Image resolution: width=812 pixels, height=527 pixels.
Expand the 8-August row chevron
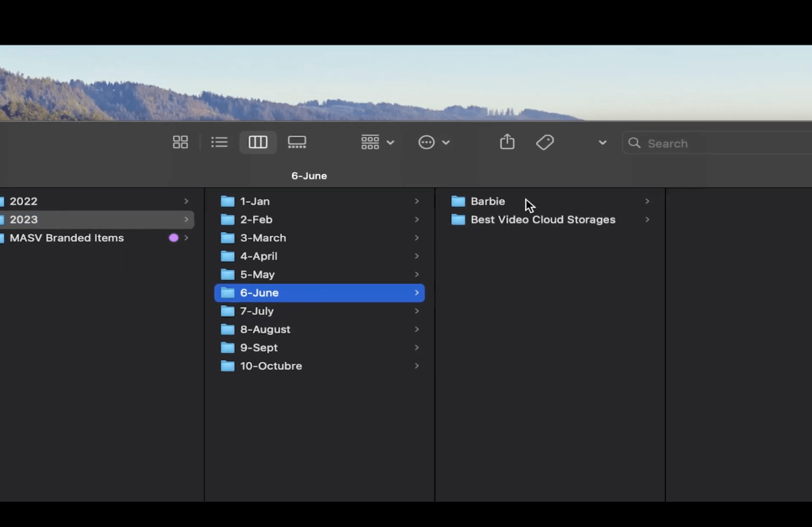click(x=417, y=329)
